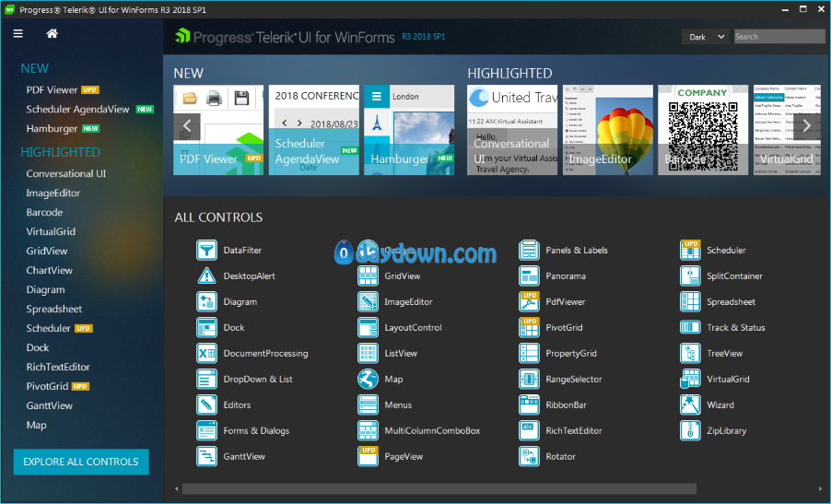Open the Forms & Dialogs icon

[206, 431]
